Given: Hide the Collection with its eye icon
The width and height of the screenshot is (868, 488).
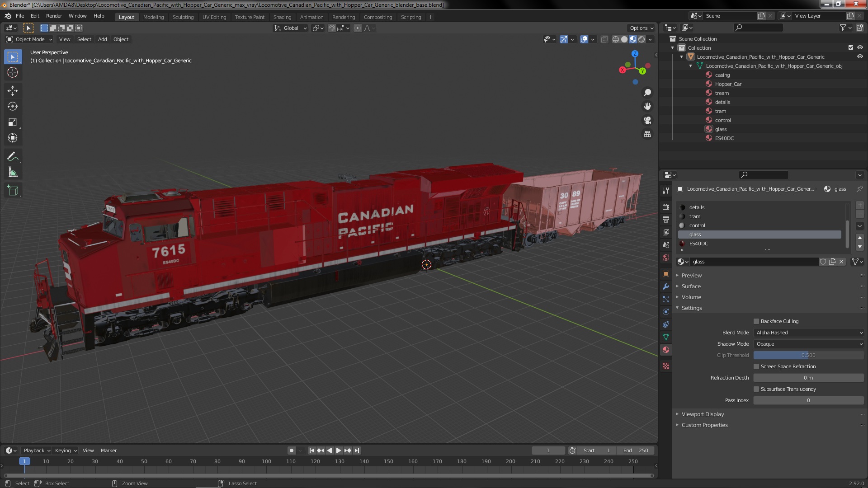Looking at the screenshot, I should [x=860, y=47].
